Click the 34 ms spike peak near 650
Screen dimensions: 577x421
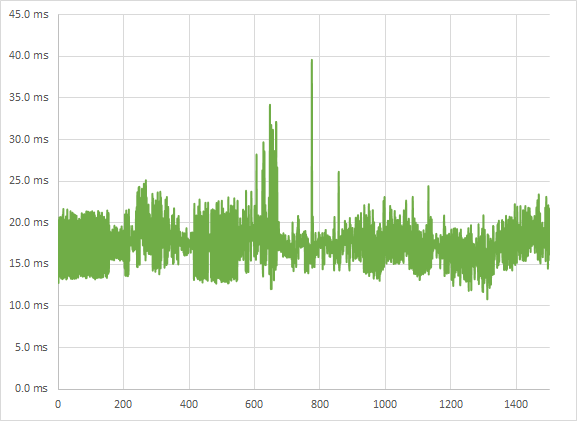pyautogui.click(x=270, y=105)
